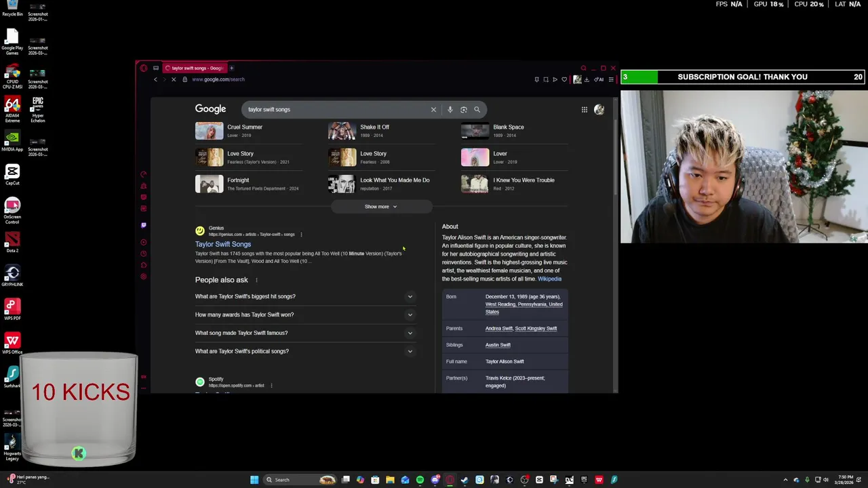
Task: Open the Wikipedia link in About
Action: pyautogui.click(x=549, y=279)
